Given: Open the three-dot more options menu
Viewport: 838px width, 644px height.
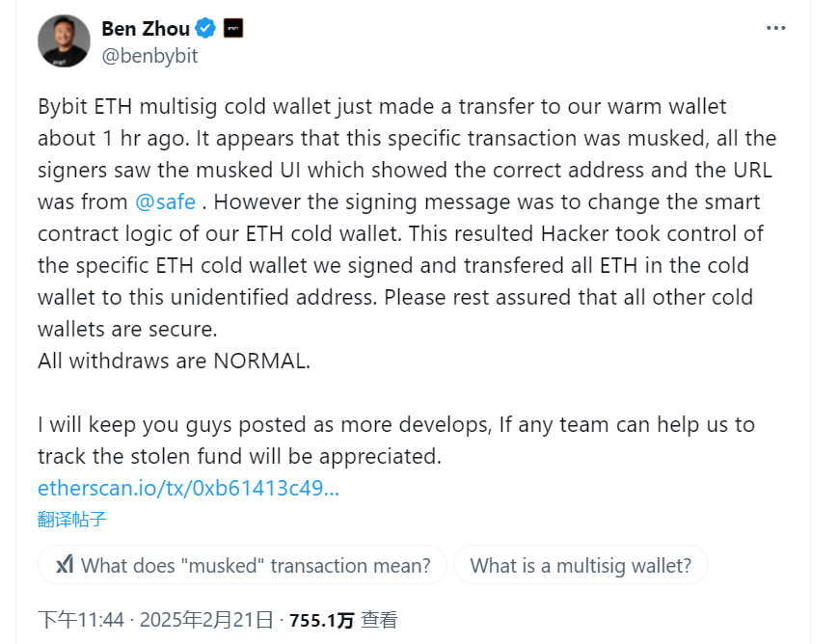Looking at the screenshot, I should click(775, 28).
